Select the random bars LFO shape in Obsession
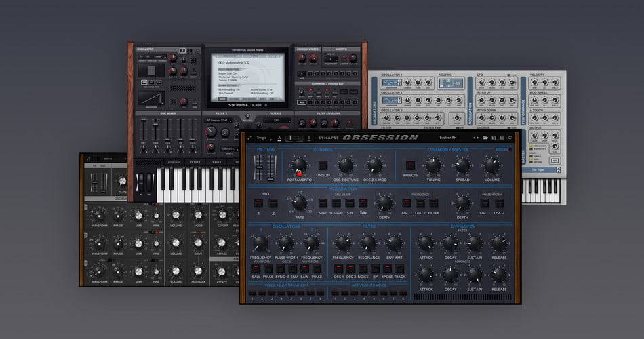This screenshot has width=644, height=339. coord(363,203)
